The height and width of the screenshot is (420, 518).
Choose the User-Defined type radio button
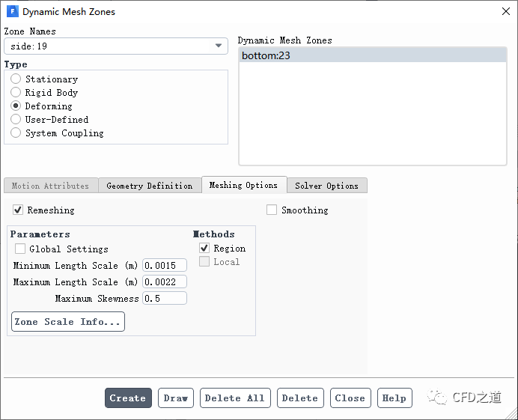click(x=16, y=119)
